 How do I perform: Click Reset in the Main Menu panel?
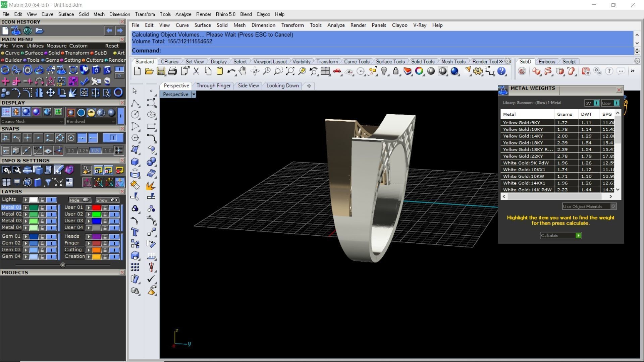coord(112,46)
